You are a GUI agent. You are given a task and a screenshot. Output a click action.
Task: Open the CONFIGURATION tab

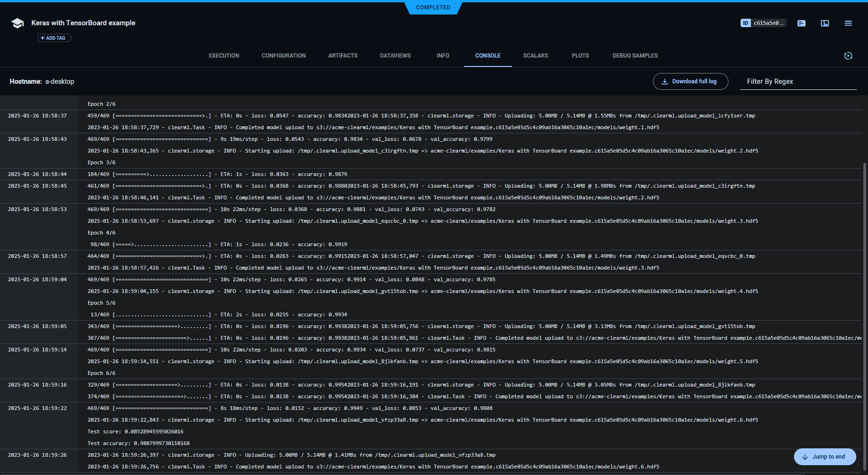(x=283, y=55)
